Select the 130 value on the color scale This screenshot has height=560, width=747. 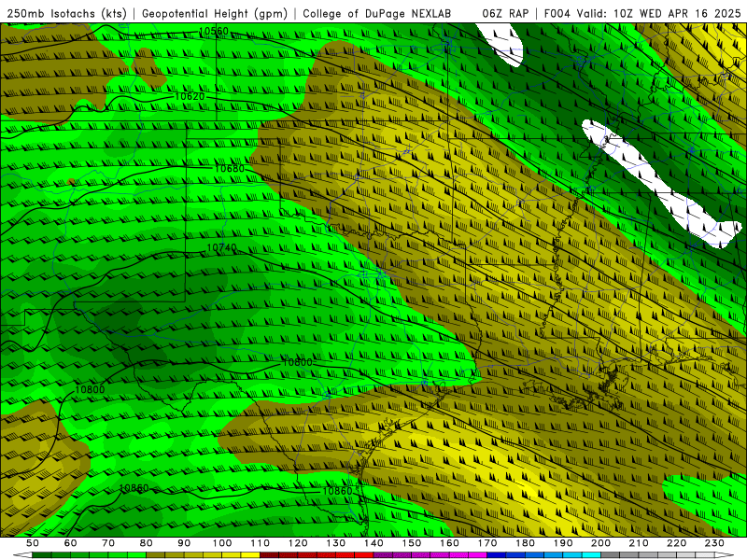[x=336, y=543]
